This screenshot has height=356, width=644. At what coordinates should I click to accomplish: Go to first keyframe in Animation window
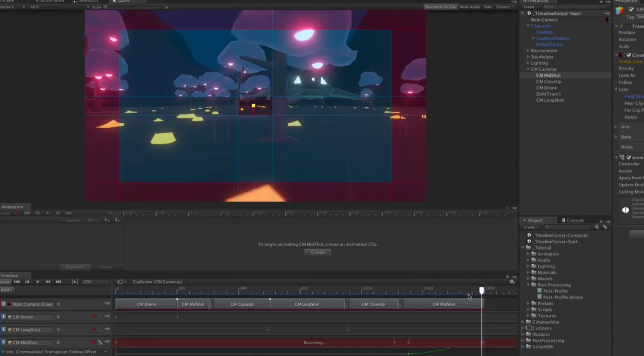coord(27,213)
